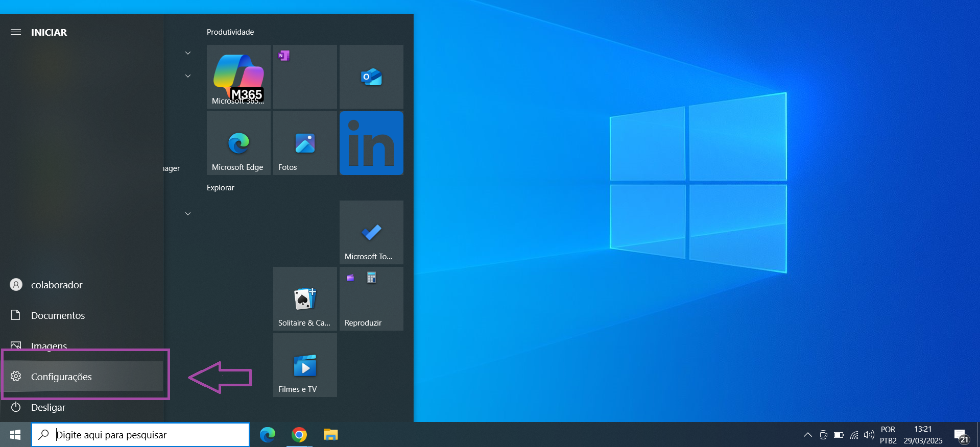Open the Documentos folder entry
The image size is (980, 447).
tap(58, 315)
